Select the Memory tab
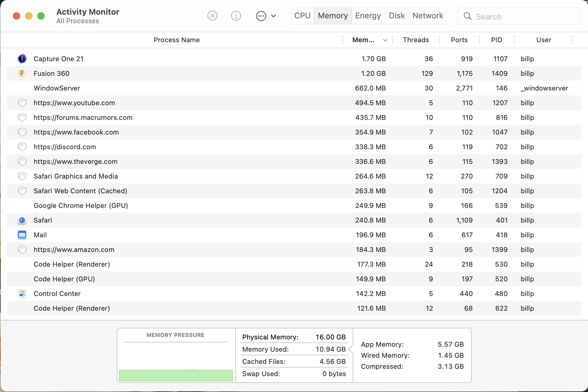Screen dimensions: 588x392 click(x=333, y=16)
